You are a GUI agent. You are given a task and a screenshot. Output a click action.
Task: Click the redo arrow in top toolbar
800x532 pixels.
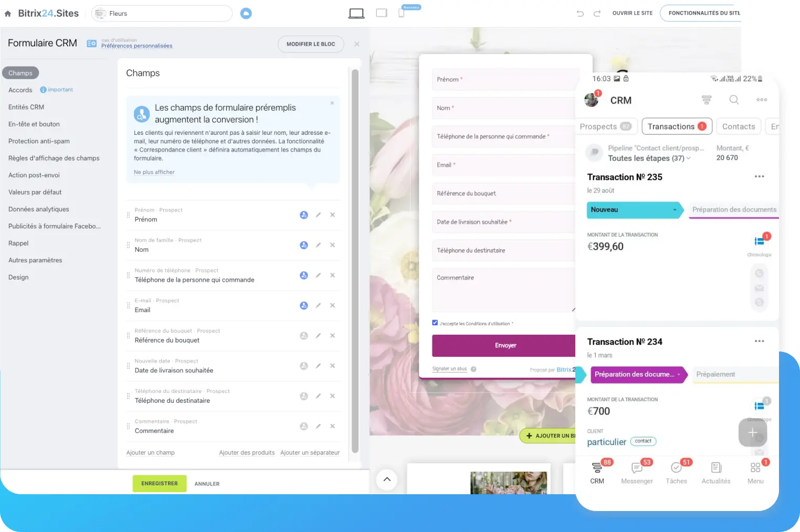tap(597, 14)
